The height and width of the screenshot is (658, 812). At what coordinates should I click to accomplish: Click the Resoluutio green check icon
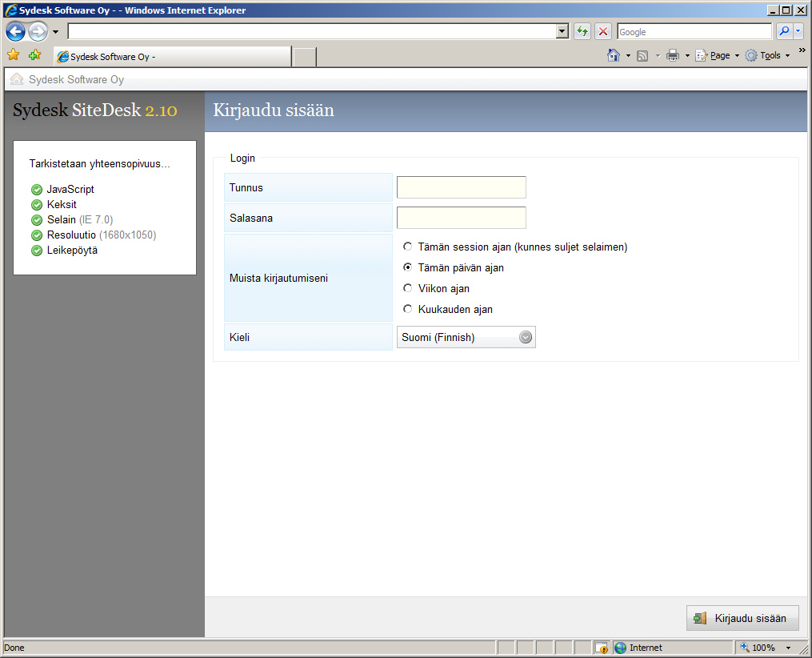(x=37, y=235)
